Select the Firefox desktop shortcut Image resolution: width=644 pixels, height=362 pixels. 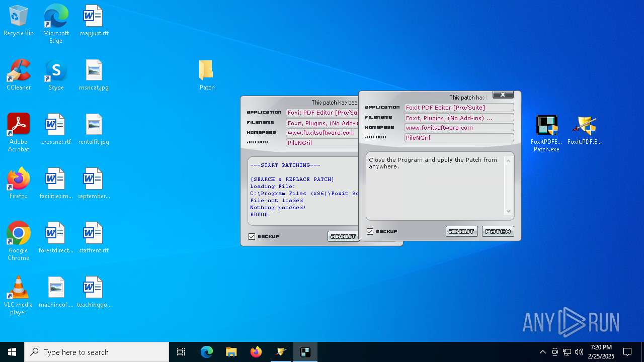tap(19, 184)
